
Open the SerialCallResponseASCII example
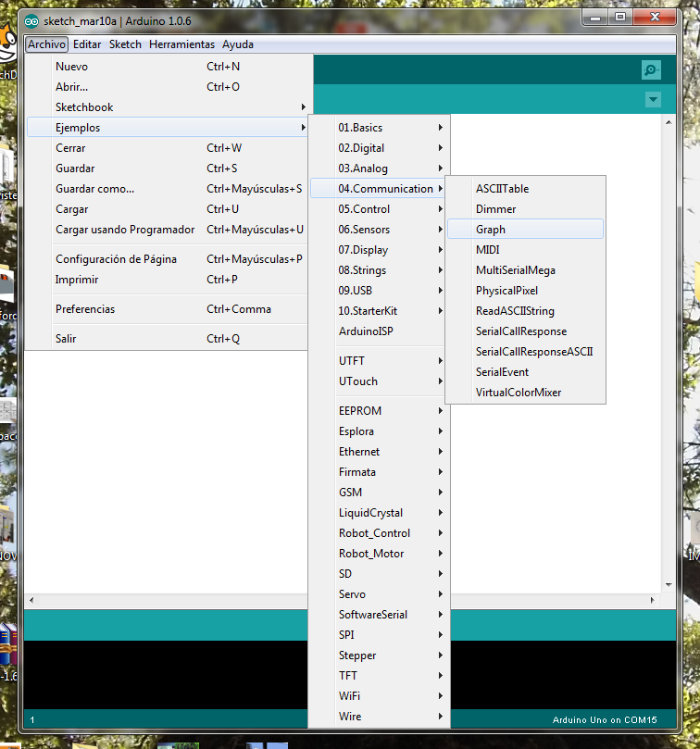pos(526,352)
